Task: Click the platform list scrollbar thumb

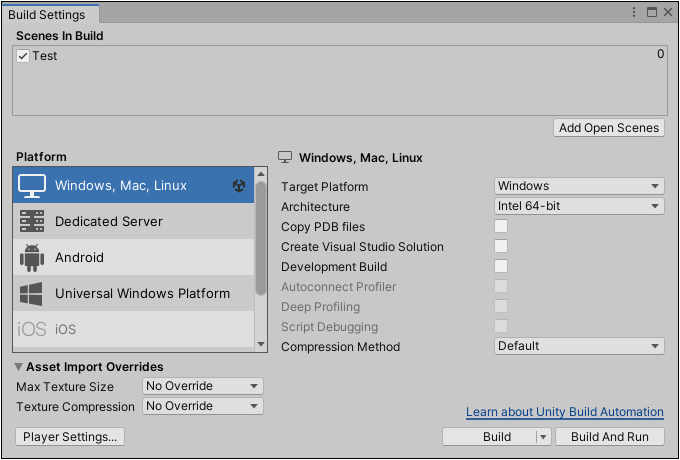Action: 261,238
